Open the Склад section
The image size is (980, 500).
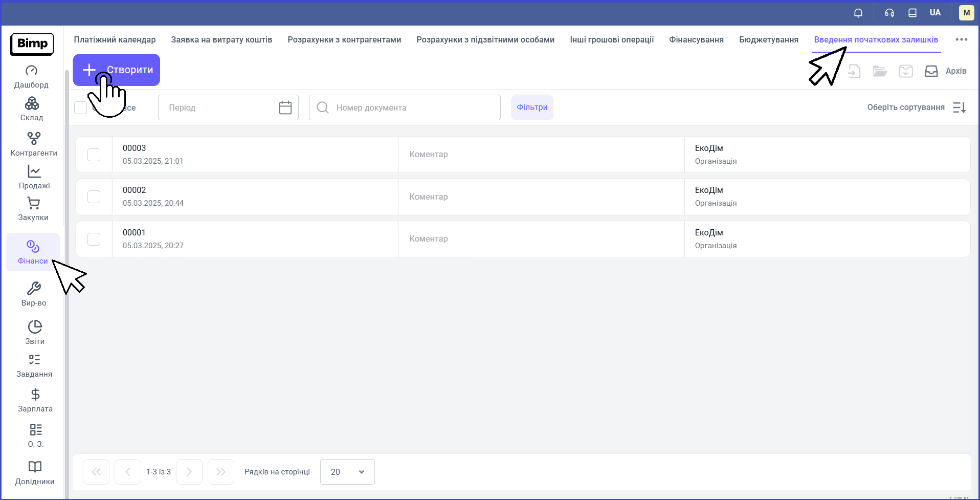pyautogui.click(x=32, y=110)
